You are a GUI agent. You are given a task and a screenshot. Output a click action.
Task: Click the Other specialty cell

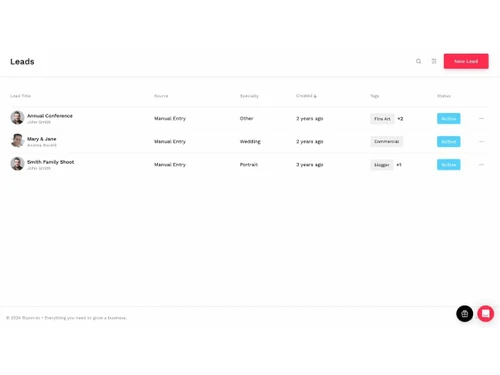coord(247,118)
